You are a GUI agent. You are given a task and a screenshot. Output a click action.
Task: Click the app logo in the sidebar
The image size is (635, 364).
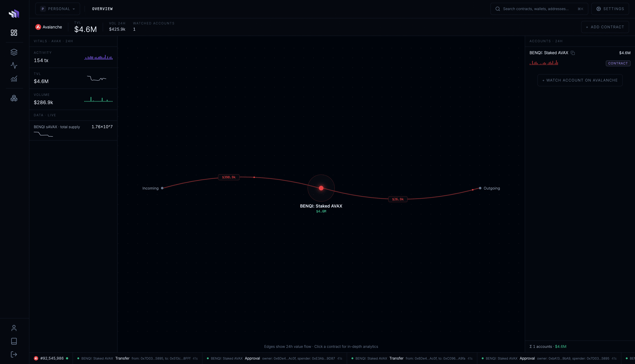14,14
